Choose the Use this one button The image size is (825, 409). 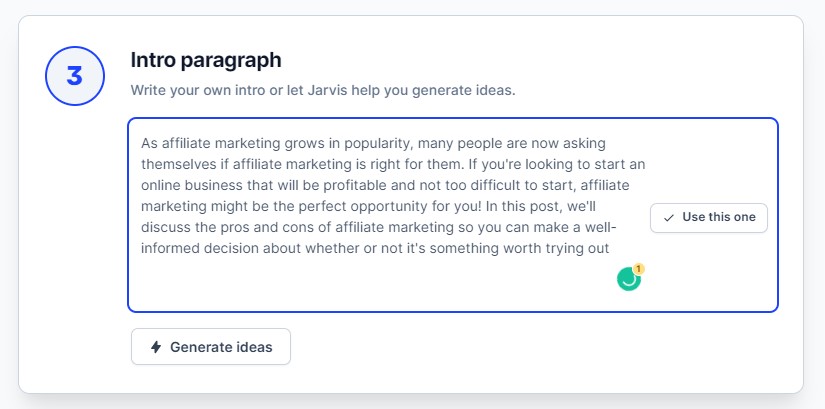[x=709, y=217]
